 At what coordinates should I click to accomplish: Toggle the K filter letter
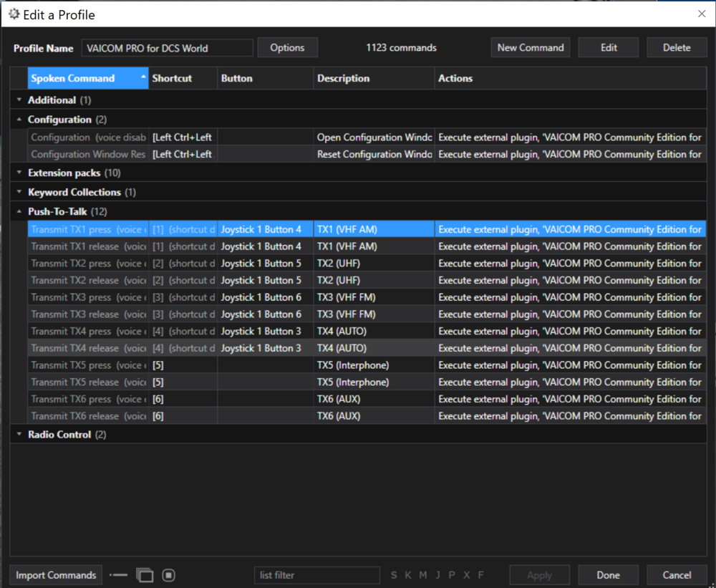point(408,575)
